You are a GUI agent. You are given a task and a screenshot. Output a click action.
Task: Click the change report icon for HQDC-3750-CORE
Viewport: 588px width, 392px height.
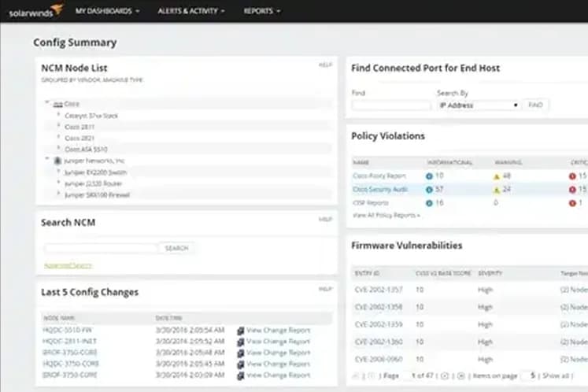[240, 364]
